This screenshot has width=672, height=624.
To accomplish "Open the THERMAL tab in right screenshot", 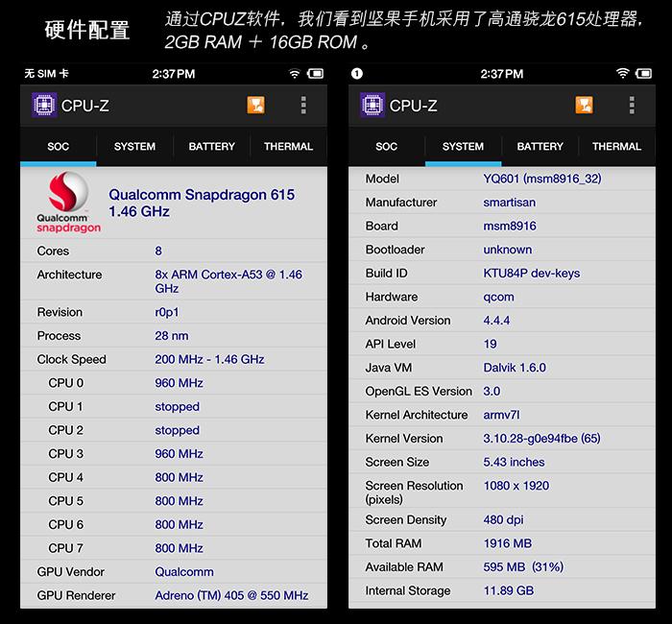I will [x=616, y=147].
